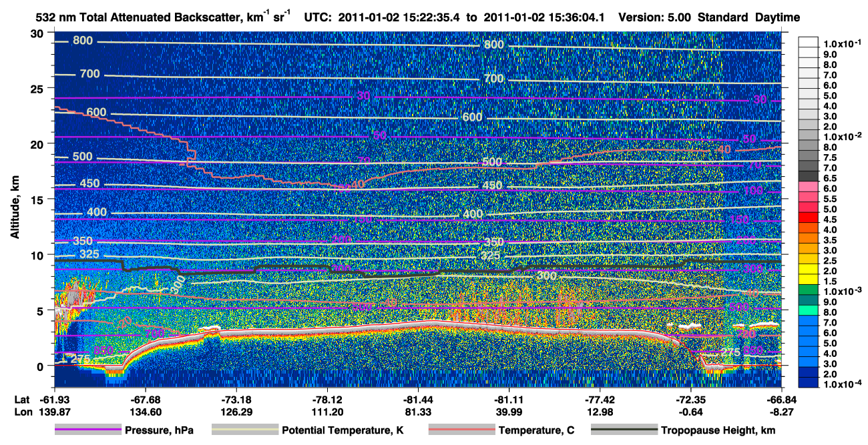Image resolution: width=868 pixels, height=445 pixels.
Task: Click the 400 K contour label on the left
Action: 97,212
